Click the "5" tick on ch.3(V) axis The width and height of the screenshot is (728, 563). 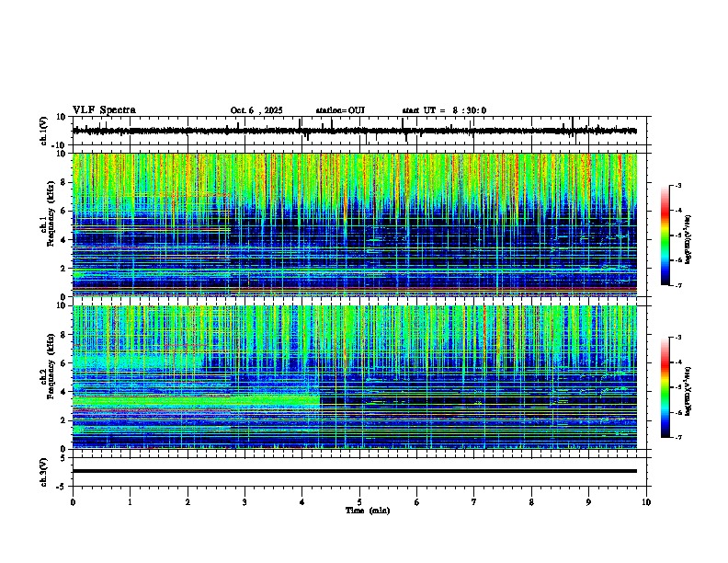63,458
